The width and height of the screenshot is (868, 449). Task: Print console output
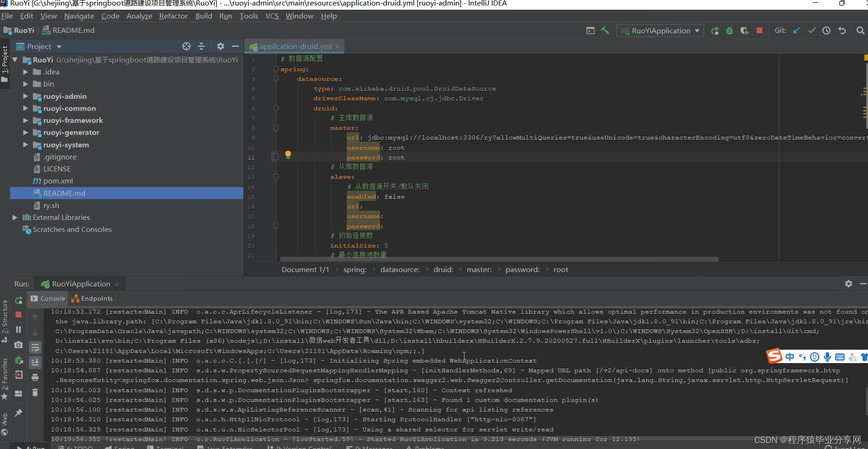tap(35, 377)
